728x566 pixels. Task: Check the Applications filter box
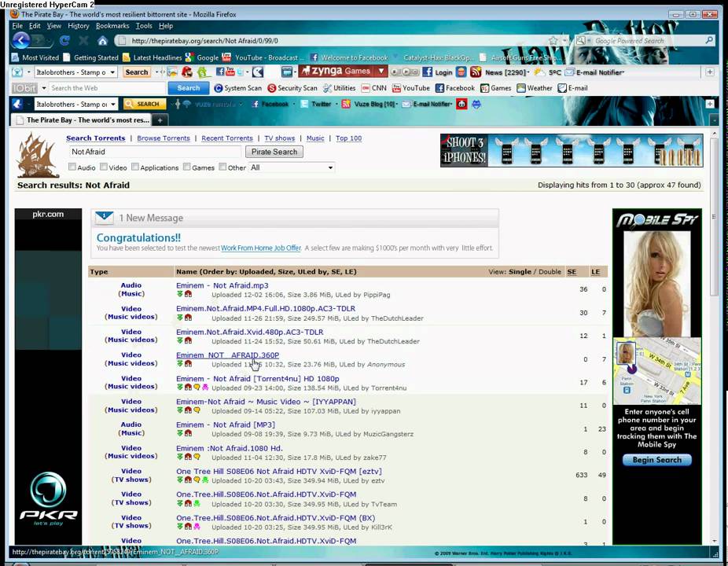[x=135, y=167]
